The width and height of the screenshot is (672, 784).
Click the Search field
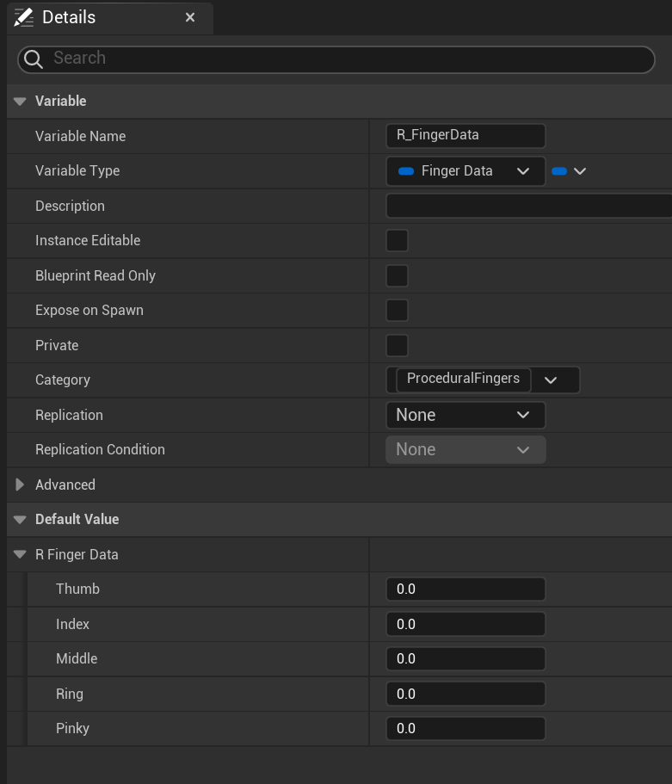point(344,59)
